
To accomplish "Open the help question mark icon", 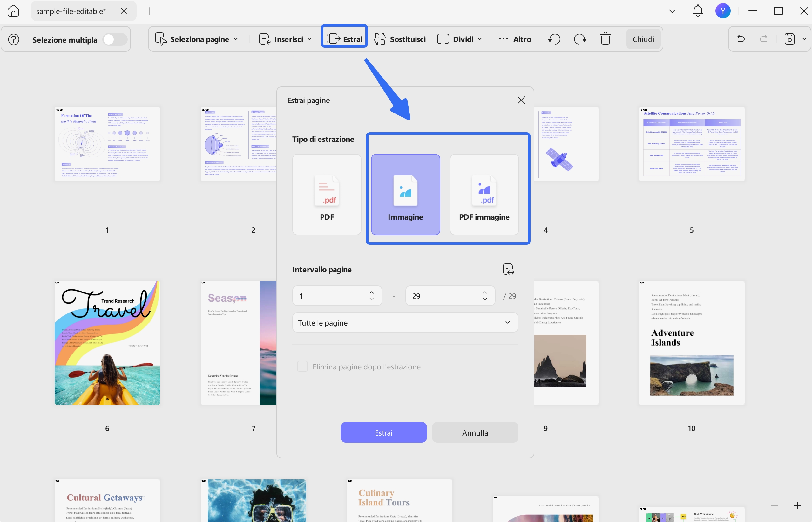I will point(14,39).
